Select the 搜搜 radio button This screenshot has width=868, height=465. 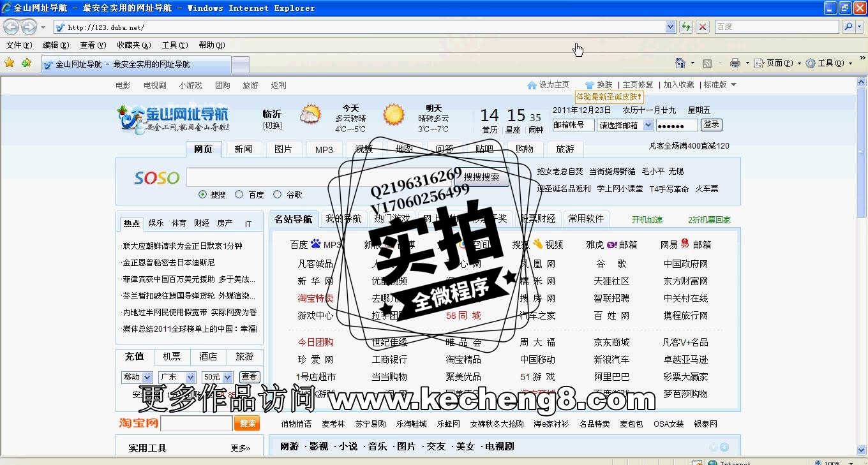[203, 195]
